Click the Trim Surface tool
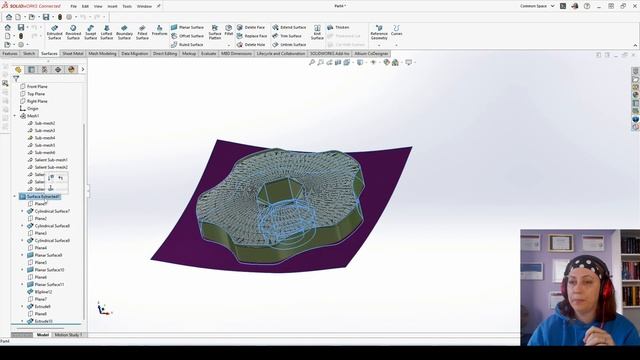Image resolution: width=640 pixels, height=360 pixels. tap(287, 36)
